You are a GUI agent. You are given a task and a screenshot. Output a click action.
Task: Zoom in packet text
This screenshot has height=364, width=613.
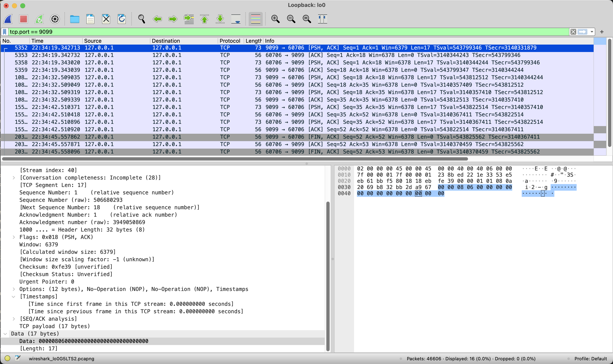(x=276, y=19)
